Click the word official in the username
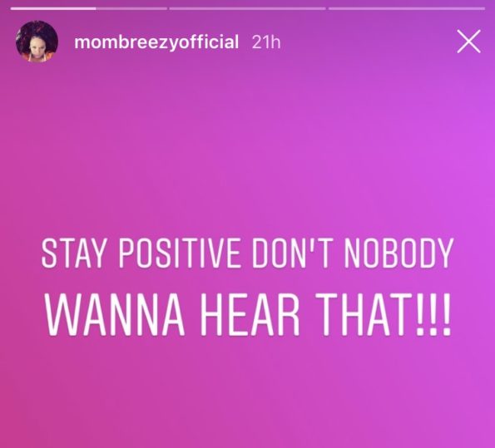Image resolution: width=495 pixels, height=448 pixels. tap(209, 42)
